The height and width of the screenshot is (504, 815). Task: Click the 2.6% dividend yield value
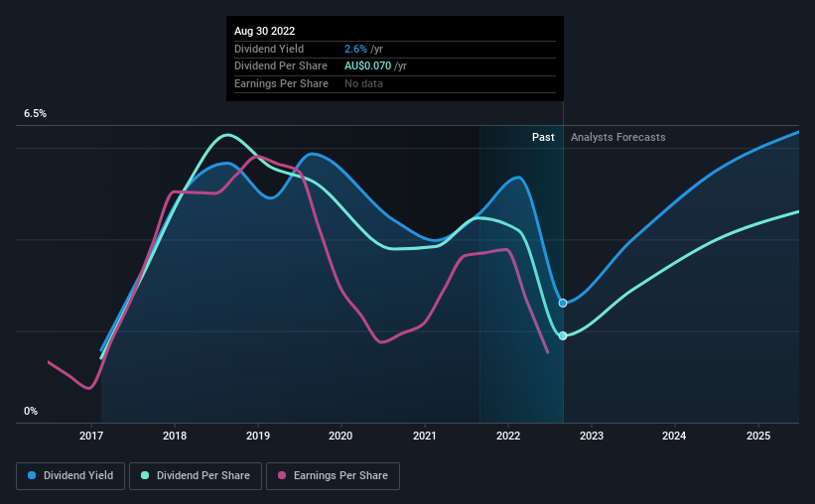click(x=355, y=49)
